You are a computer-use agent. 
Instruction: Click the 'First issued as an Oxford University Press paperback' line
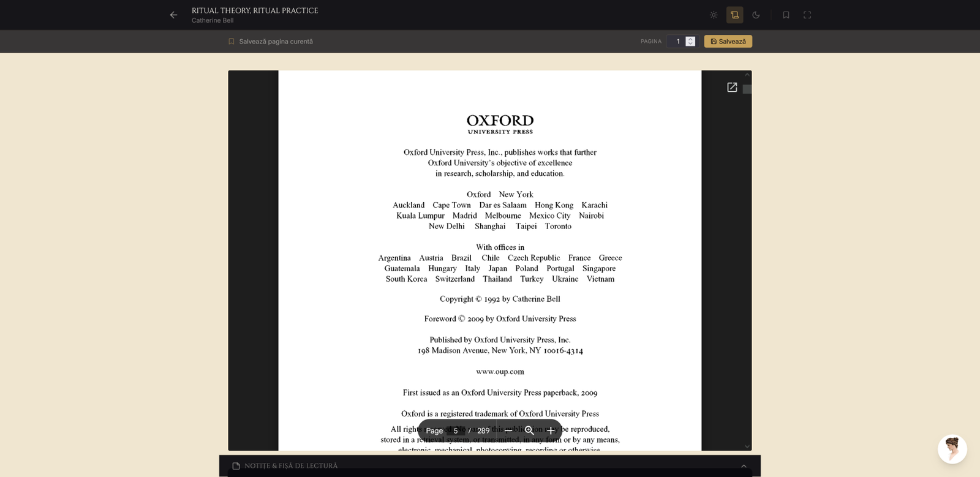[x=500, y=392]
